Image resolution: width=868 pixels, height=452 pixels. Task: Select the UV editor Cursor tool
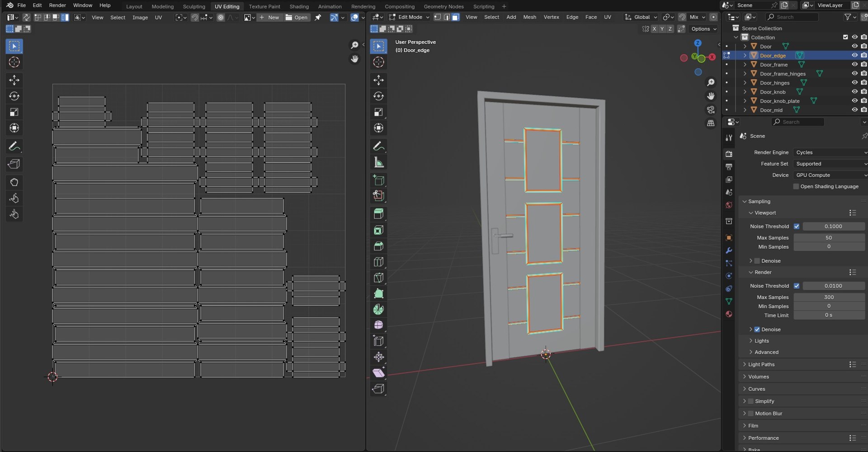coord(14,62)
